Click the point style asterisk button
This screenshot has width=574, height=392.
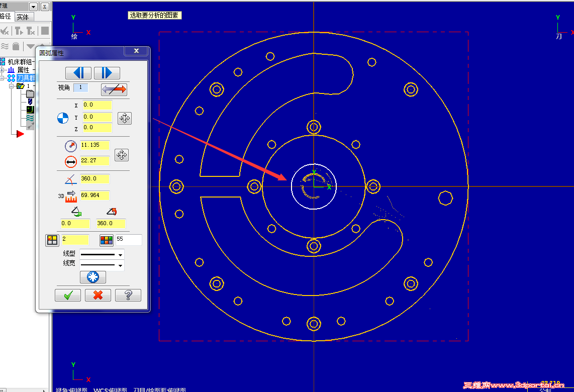tap(93, 277)
